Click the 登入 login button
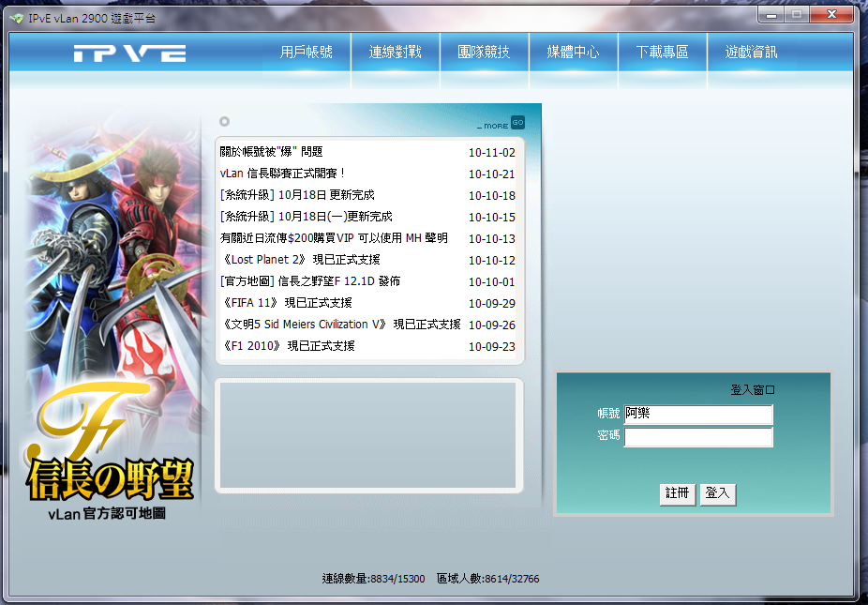 click(x=718, y=493)
